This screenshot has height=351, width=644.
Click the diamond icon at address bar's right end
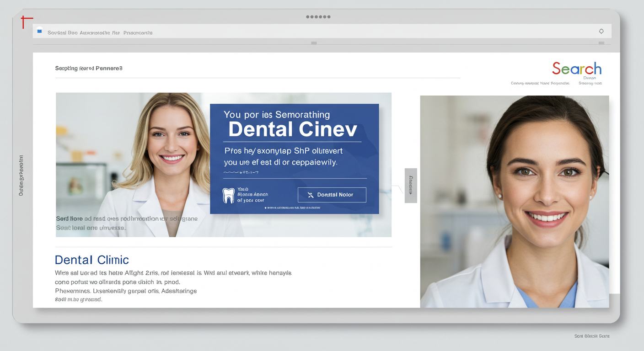pyautogui.click(x=601, y=32)
